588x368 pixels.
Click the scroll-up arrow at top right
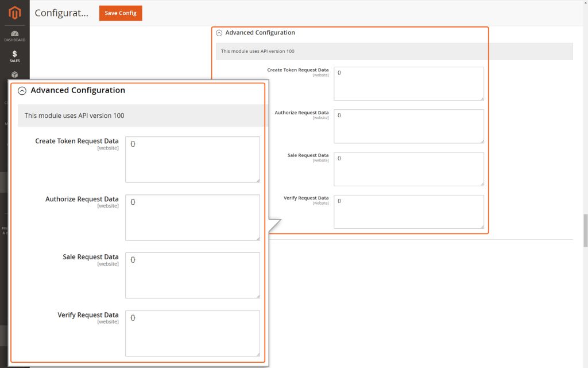click(585, 3)
